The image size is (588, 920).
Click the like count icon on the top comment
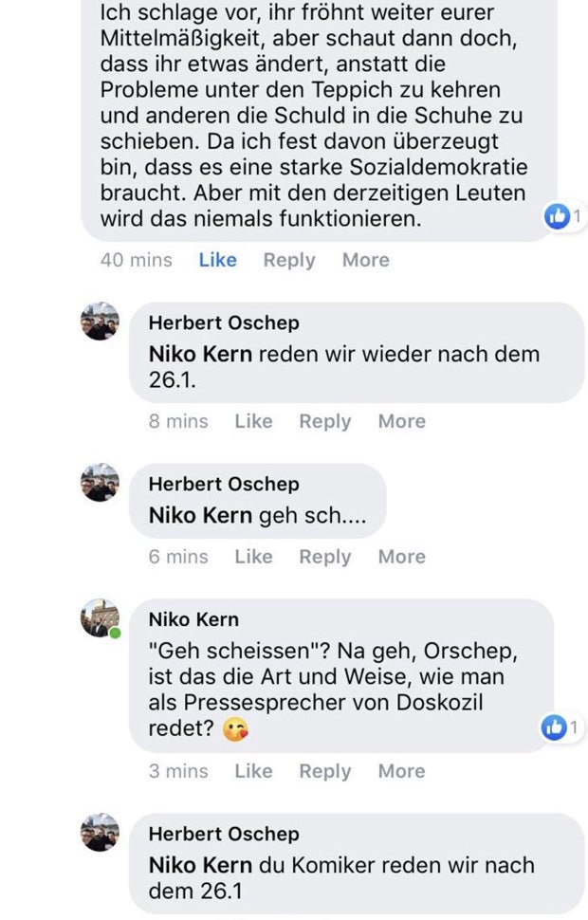pos(555,216)
